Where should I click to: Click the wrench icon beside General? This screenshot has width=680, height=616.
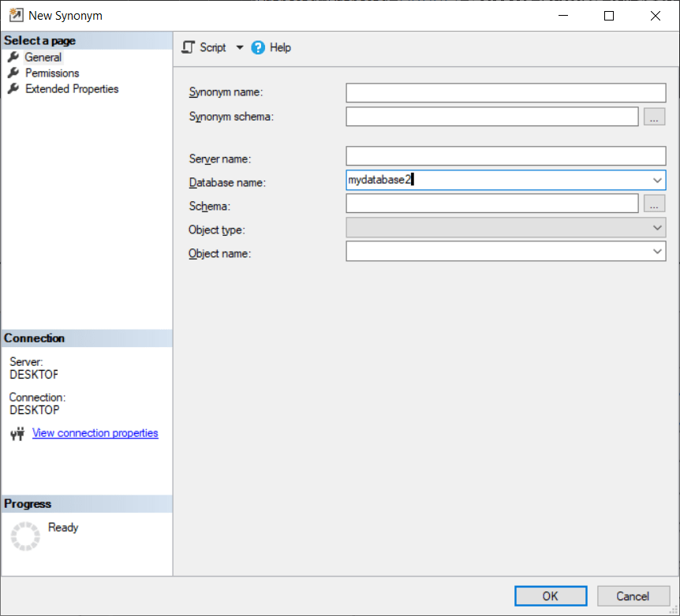click(14, 57)
